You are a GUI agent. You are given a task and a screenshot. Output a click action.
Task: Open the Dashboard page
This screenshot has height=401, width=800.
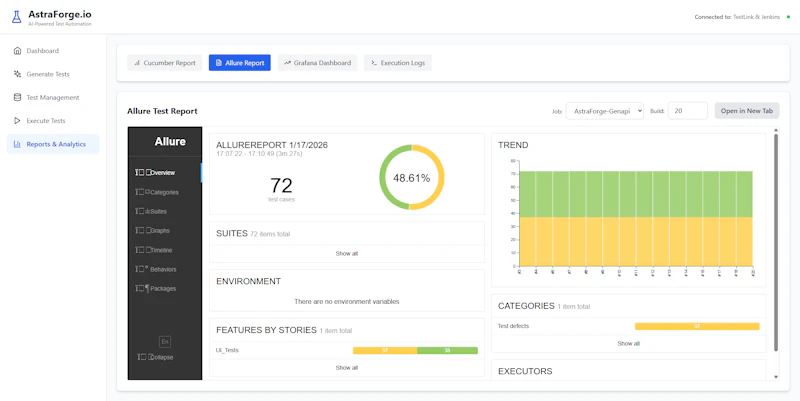(x=53, y=51)
